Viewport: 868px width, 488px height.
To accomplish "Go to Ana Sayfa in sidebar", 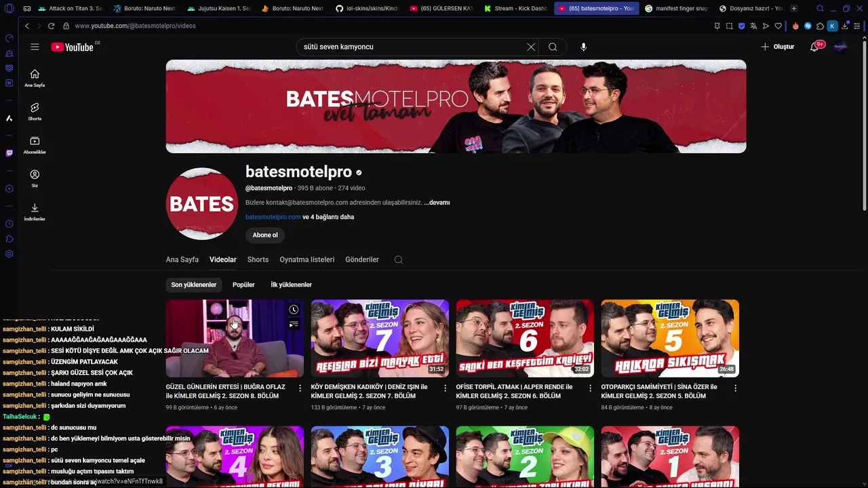I will tap(35, 78).
